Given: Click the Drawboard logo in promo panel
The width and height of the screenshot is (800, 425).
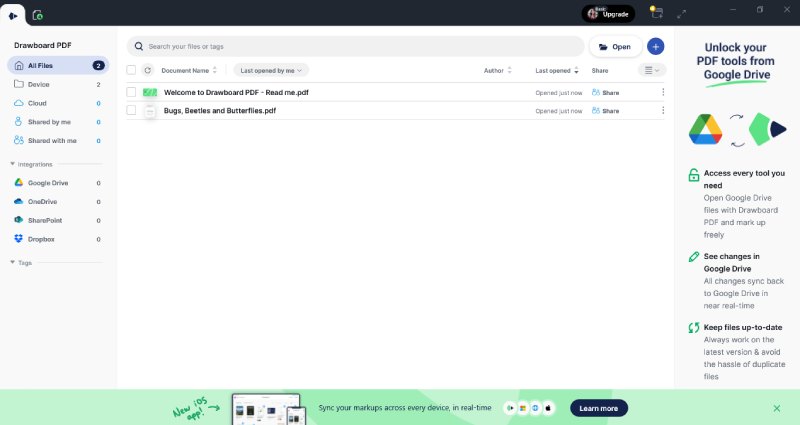Looking at the screenshot, I should (767, 129).
